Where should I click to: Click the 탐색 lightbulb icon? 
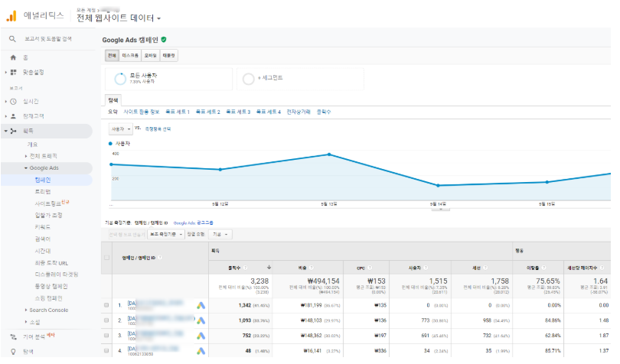(x=14, y=352)
